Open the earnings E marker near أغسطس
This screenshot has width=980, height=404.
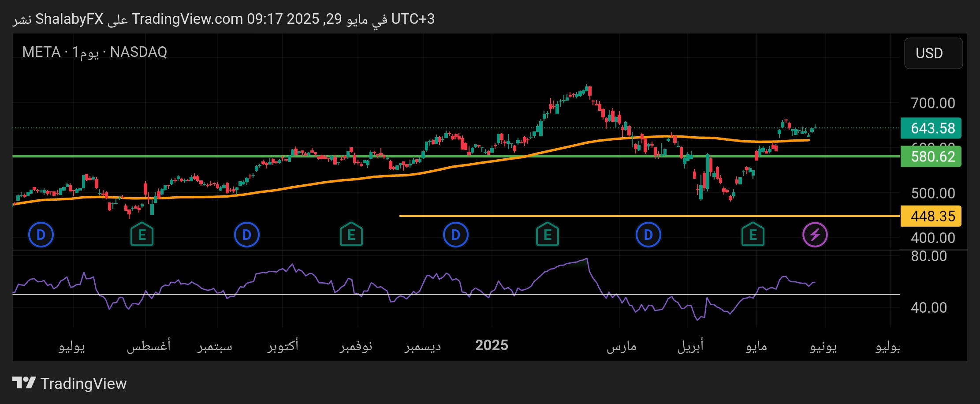(x=142, y=235)
